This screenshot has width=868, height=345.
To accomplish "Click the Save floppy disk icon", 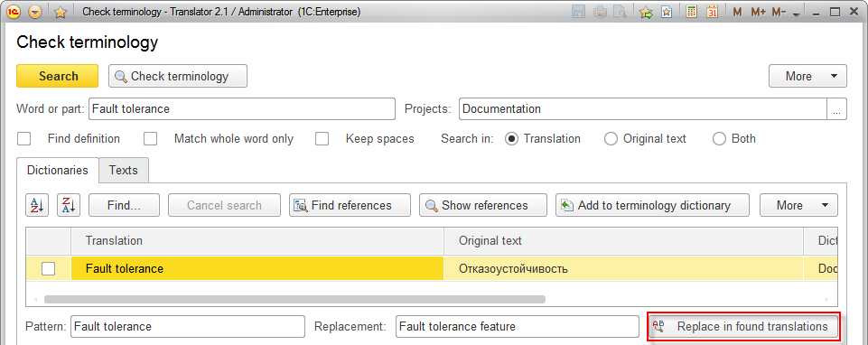I will [579, 12].
